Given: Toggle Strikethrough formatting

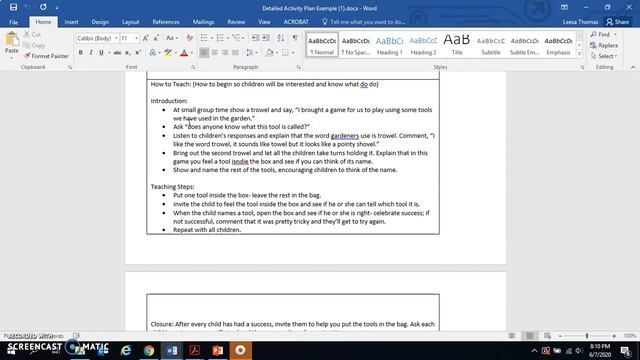Looking at the screenshot, I should point(117,53).
